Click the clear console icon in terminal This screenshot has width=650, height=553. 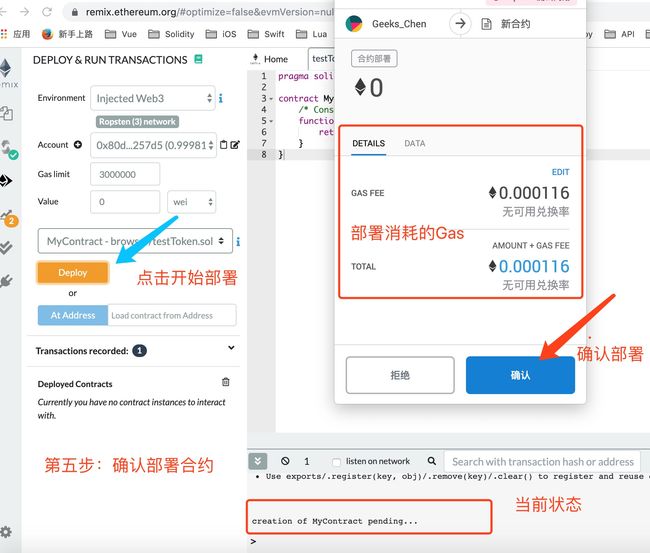coord(285,461)
